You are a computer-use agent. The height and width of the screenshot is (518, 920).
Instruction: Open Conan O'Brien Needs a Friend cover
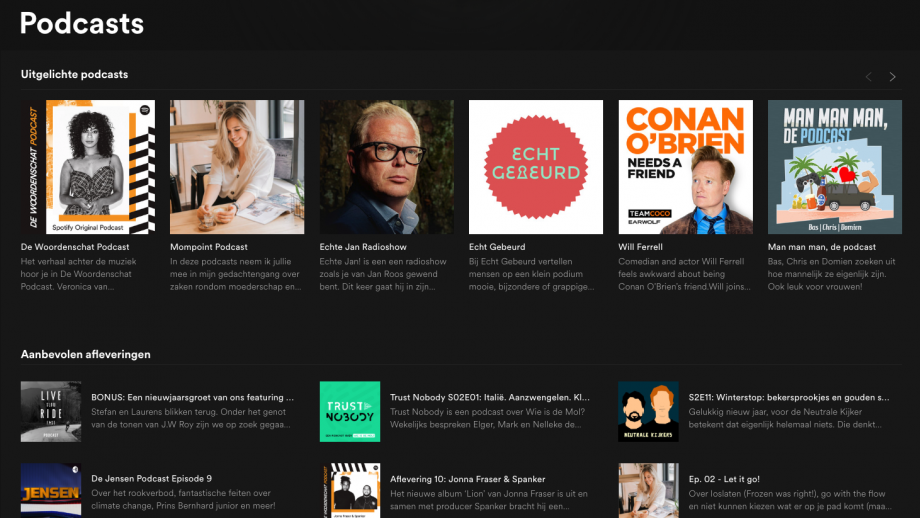click(x=685, y=167)
